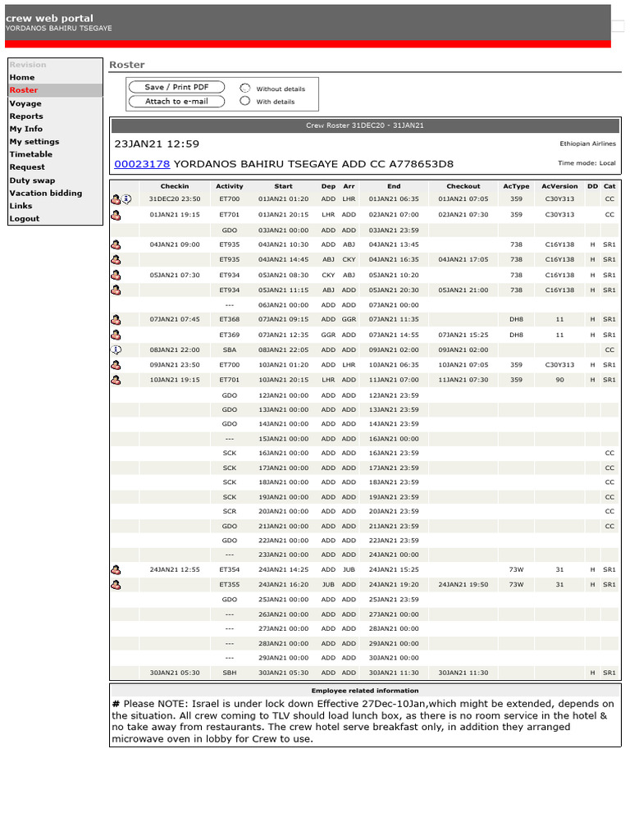Viewport: 630px width, 840px height.
Task: Open the Timetable menu item
Action: tap(31, 154)
